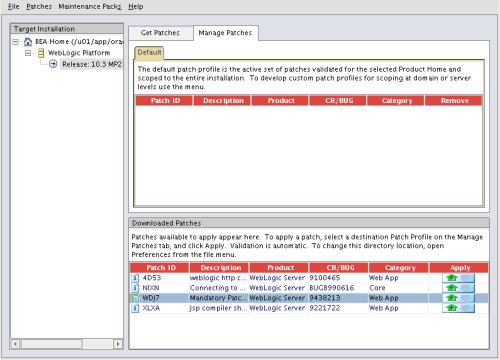Select patch ID 4D53

152,278
